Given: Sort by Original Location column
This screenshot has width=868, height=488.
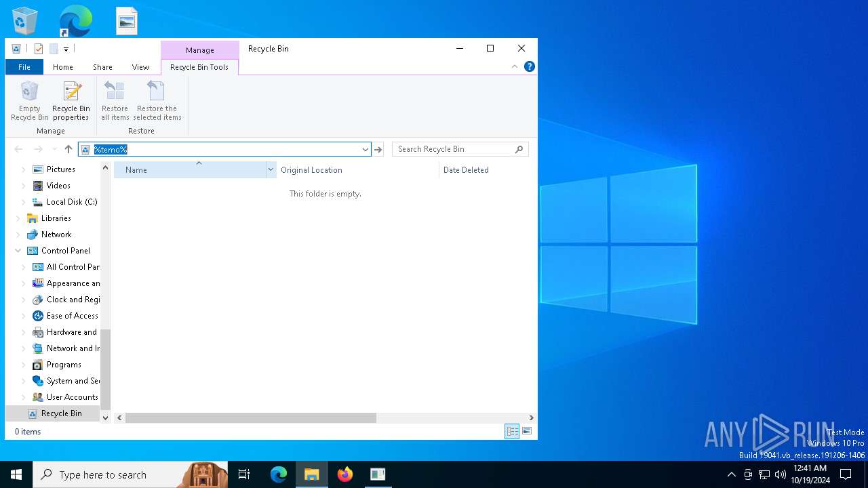Looking at the screenshot, I should 357,170.
